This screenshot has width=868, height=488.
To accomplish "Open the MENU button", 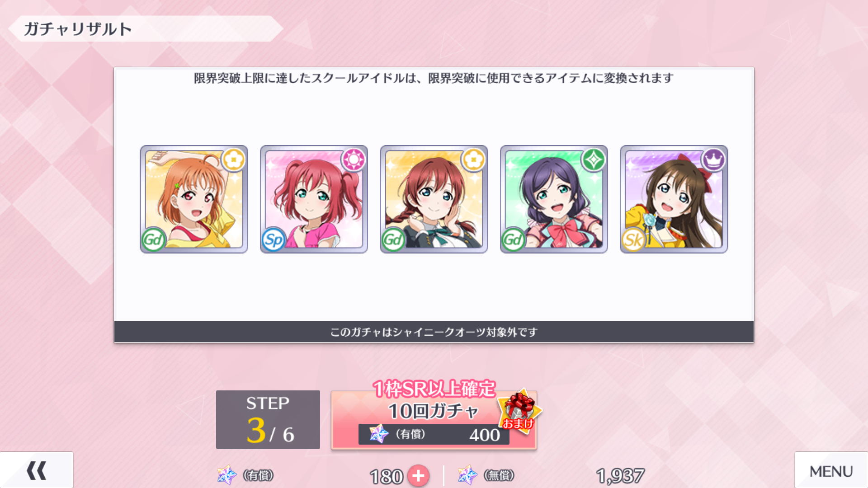I will point(831,471).
